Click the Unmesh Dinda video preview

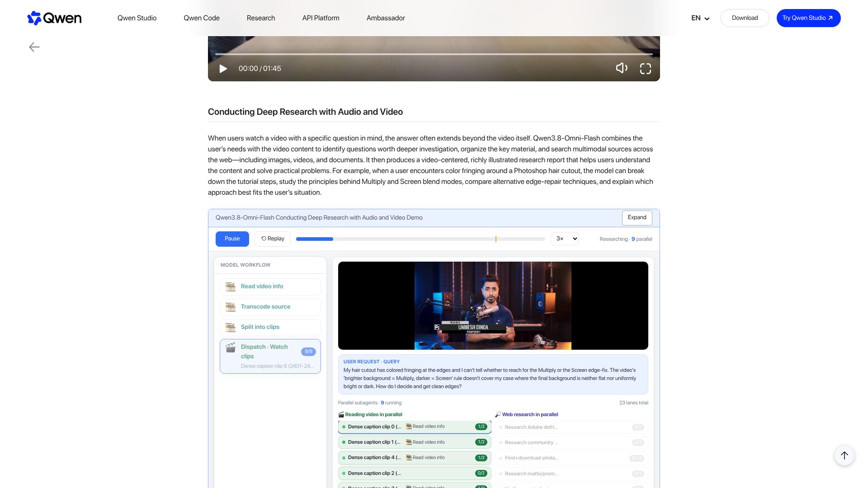[493, 305]
